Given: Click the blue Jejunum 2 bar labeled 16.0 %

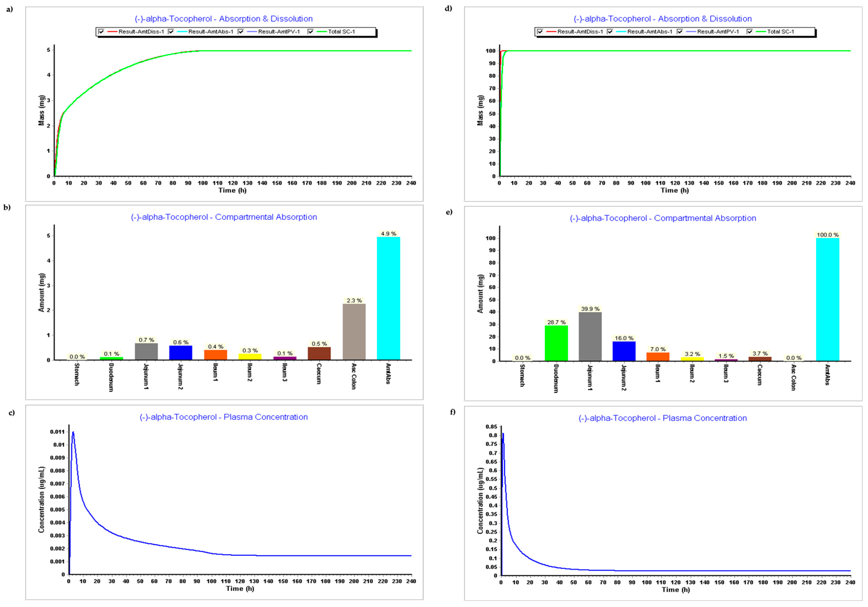Looking at the screenshot, I should (624, 351).
